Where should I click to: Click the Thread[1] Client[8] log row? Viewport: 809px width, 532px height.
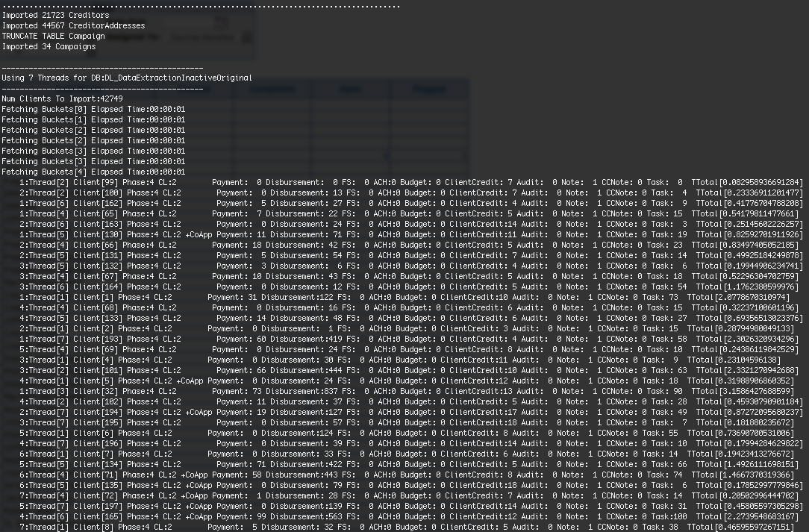[x=407, y=527]
